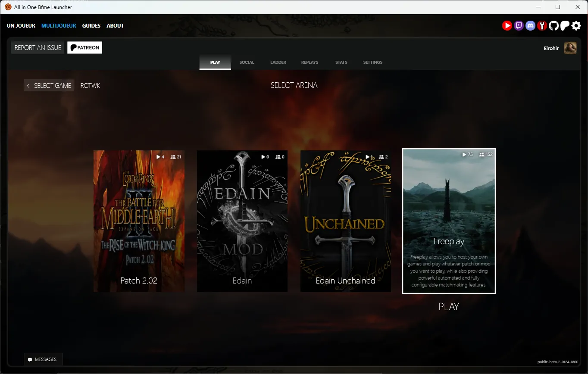The image size is (588, 374).
Task: Click the Edain Unchained caption text
Action: (x=345, y=280)
